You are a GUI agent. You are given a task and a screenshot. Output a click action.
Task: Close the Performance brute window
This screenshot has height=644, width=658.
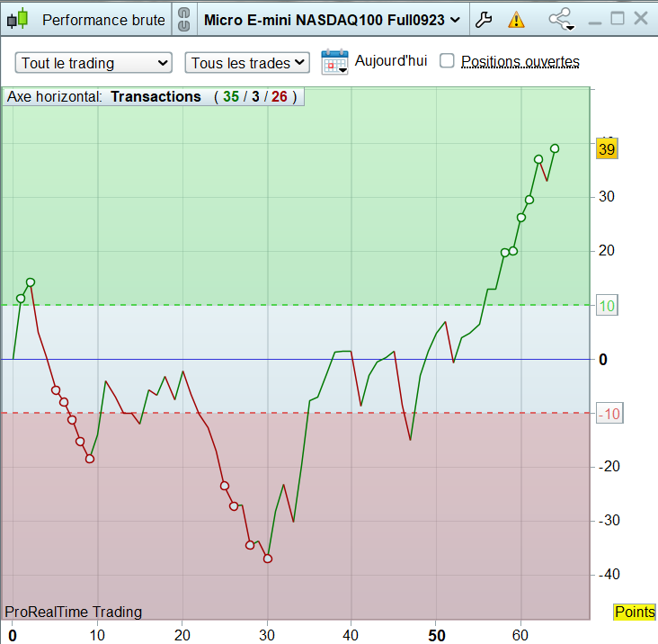point(641,19)
